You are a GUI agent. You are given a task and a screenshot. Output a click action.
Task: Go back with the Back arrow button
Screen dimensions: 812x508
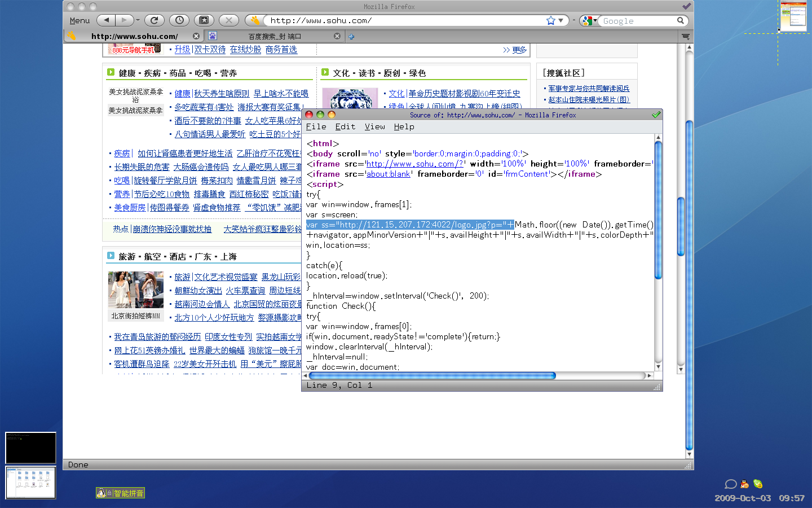point(106,20)
